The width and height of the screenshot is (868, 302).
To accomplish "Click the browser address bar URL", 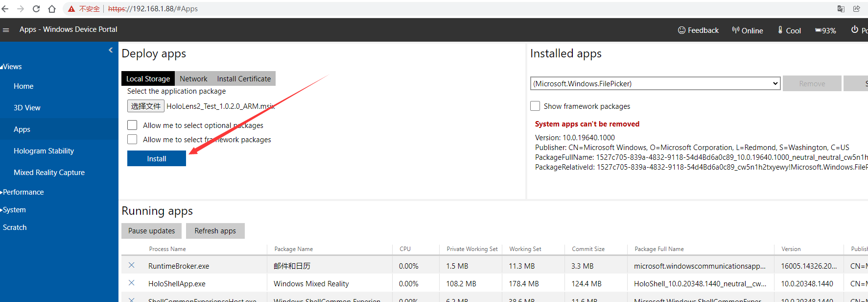I will coord(153,9).
